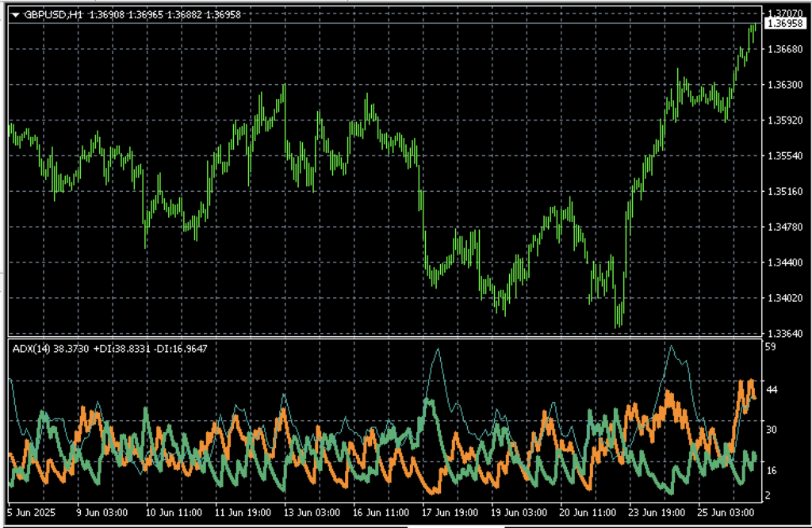Click the current price label 1.36958
Viewport: 812px width, 528px height.
tap(781, 25)
